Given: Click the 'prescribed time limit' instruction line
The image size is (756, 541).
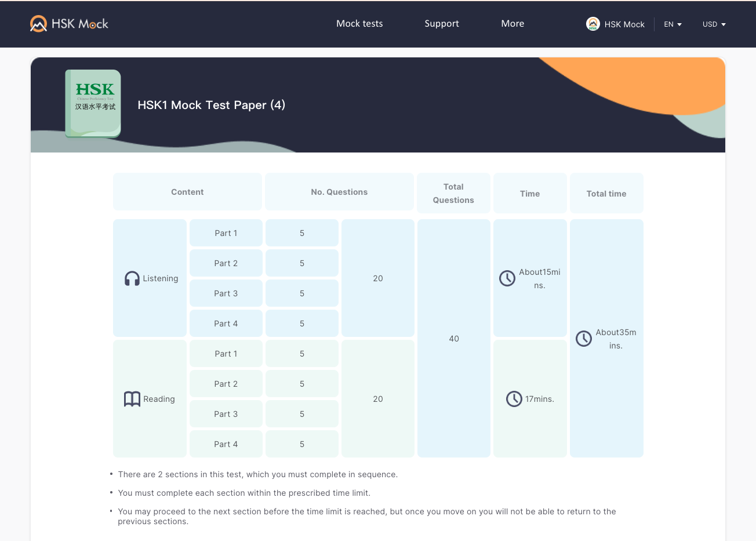Looking at the screenshot, I should 244,493.
